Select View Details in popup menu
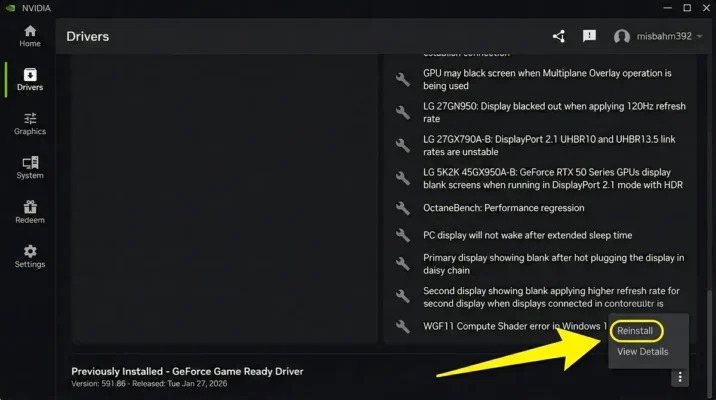716x400 pixels. tap(642, 352)
